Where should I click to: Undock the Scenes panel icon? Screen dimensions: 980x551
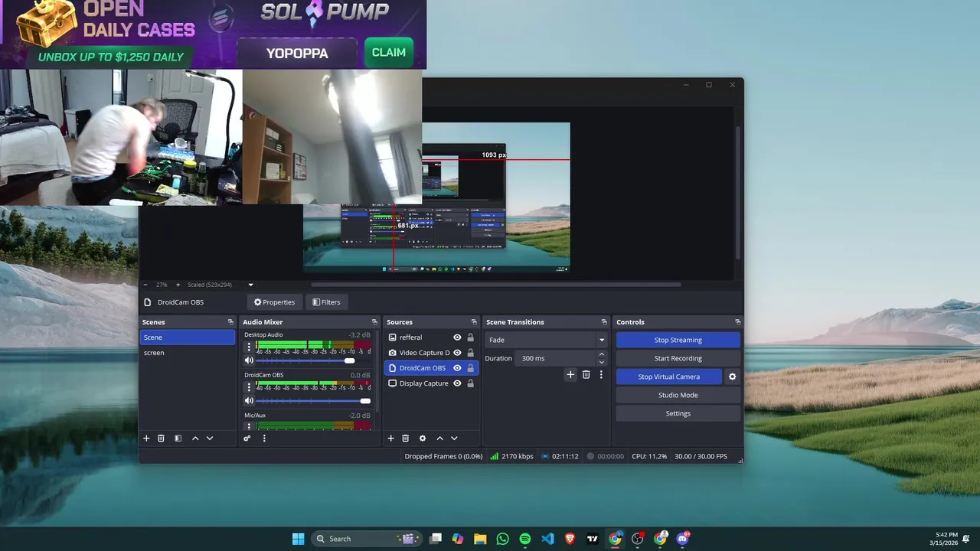pyautogui.click(x=230, y=322)
